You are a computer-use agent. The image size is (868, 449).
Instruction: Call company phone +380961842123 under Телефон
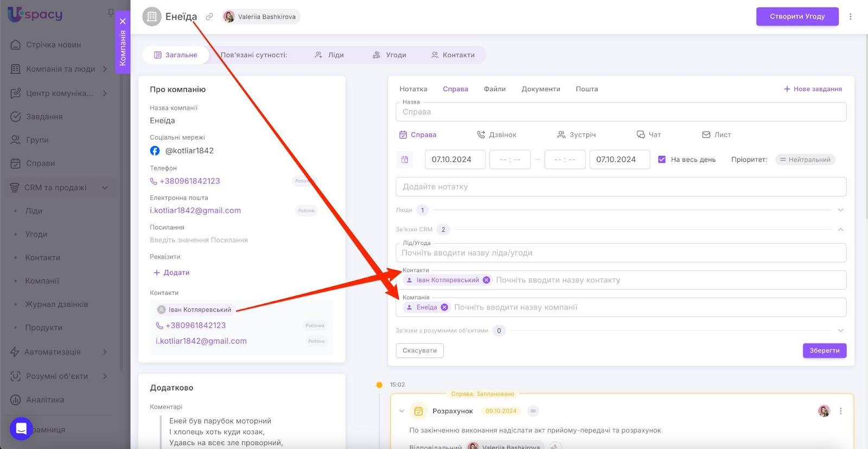(190, 181)
